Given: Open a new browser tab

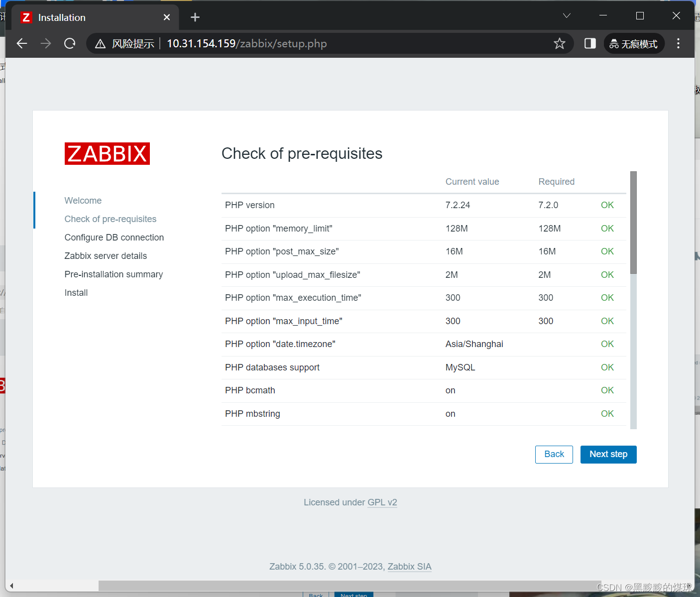Looking at the screenshot, I should click(195, 17).
